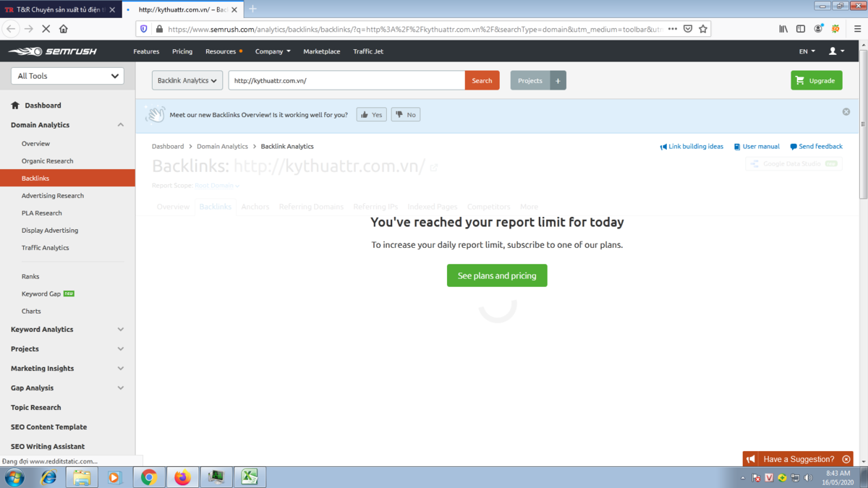View site security padlock info
The image size is (868, 488).
(x=159, y=29)
